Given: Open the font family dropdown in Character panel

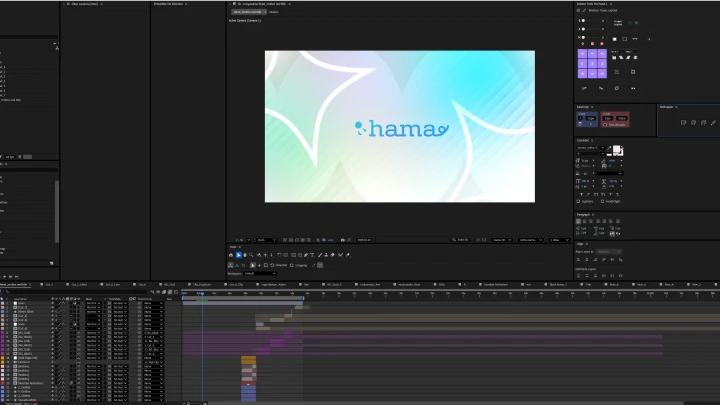Looking at the screenshot, I should pos(591,148).
